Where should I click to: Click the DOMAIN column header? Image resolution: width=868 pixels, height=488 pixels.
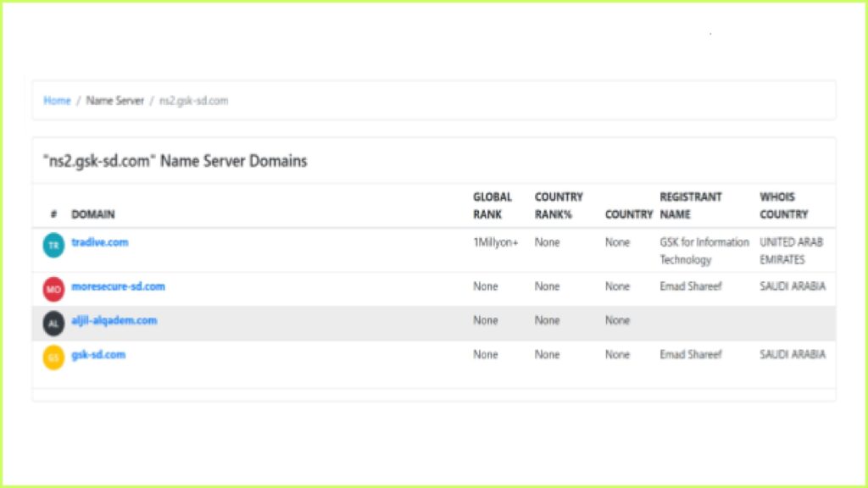coord(93,214)
